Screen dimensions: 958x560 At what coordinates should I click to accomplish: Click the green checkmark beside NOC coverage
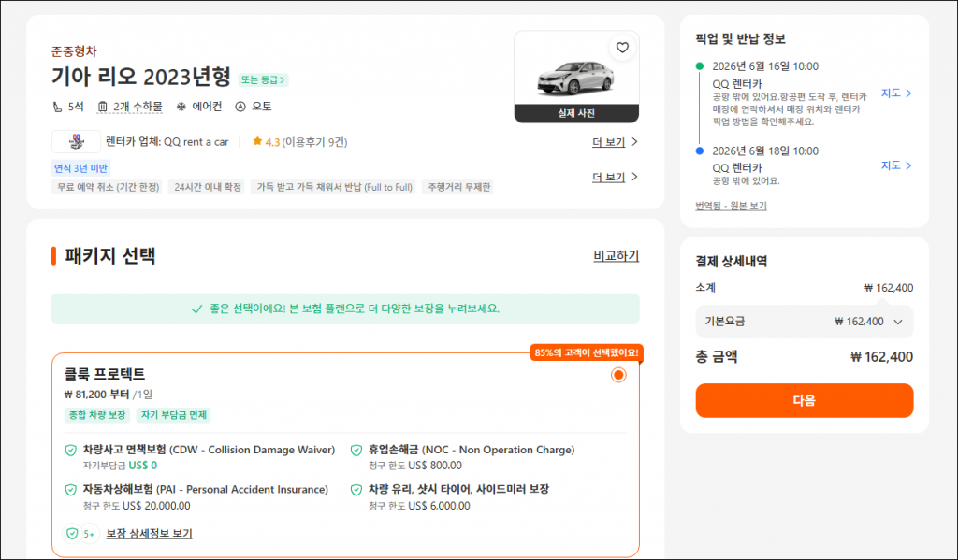[356, 450]
